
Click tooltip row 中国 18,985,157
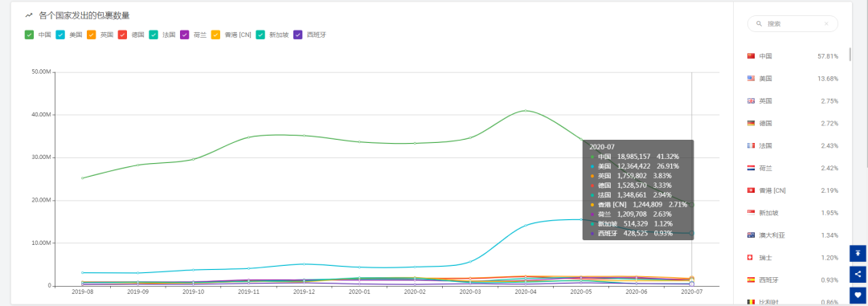[x=634, y=157]
